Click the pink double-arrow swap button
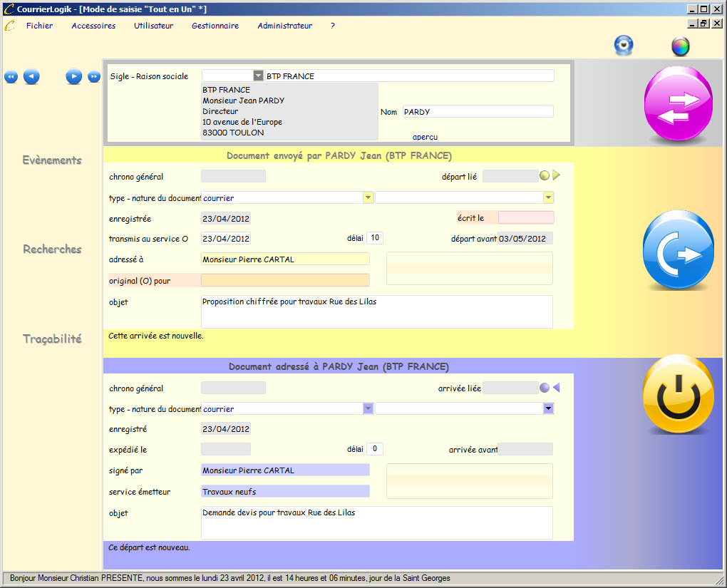The width and height of the screenshot is (727, 588). click(677, 105)
